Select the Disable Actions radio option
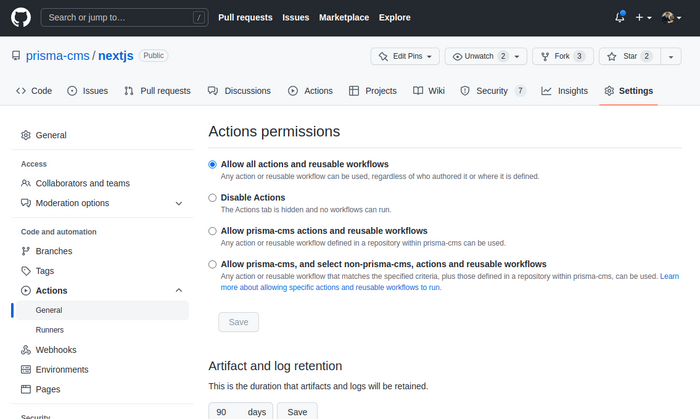700x419 pixels. coord(212,198)
